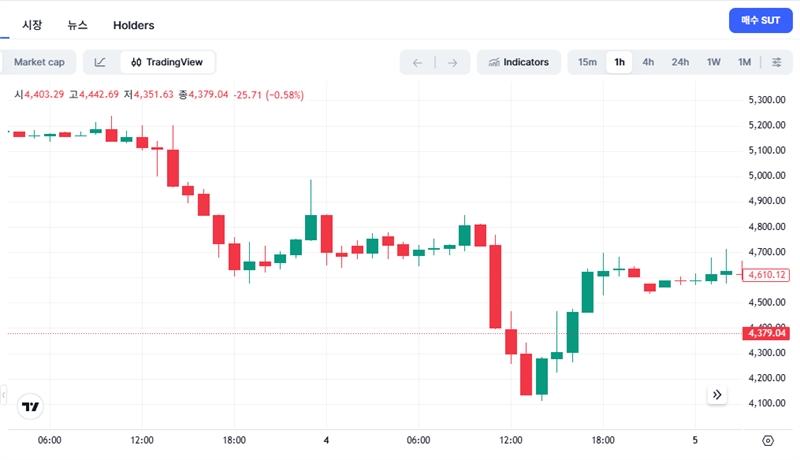The image size is (800, 460).
Task: Select the 4h timeframe
Action: click(x=648, y=62)
